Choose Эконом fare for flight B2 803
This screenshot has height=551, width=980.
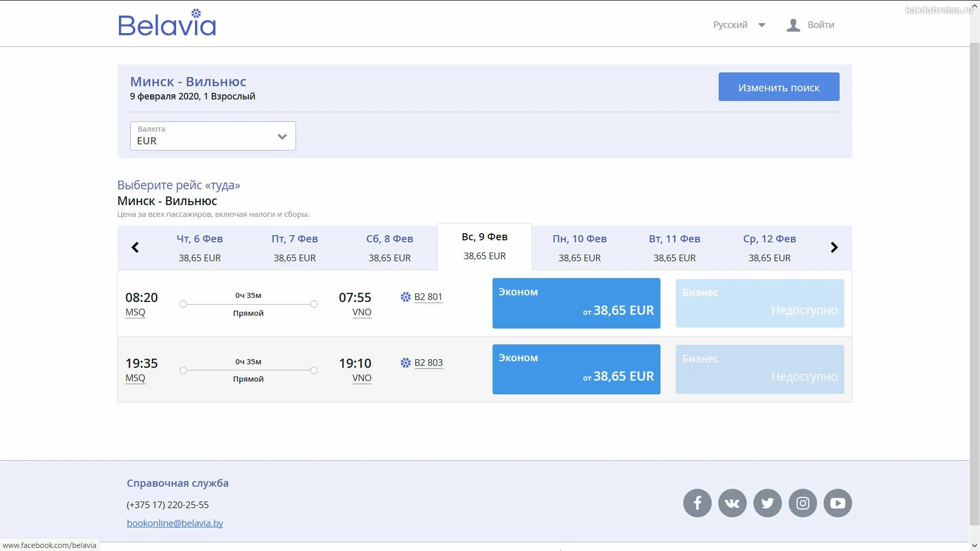(576, 369)
